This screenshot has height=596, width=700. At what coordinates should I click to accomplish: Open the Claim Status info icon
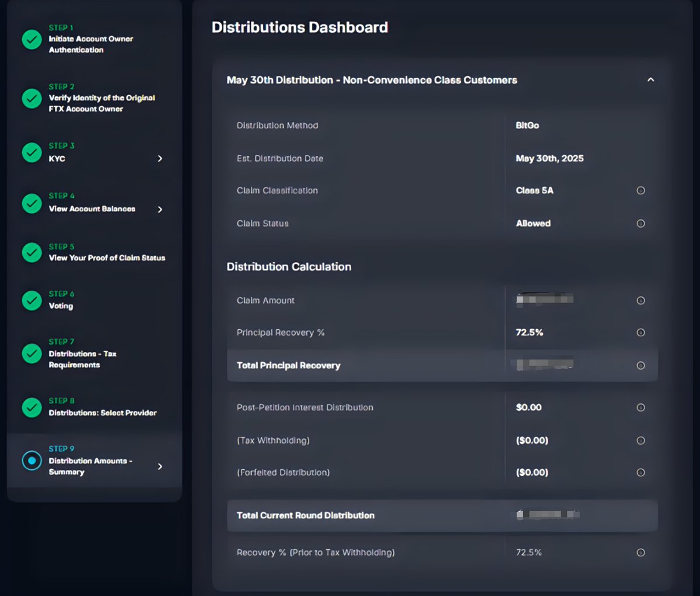(x=640, y=224)
